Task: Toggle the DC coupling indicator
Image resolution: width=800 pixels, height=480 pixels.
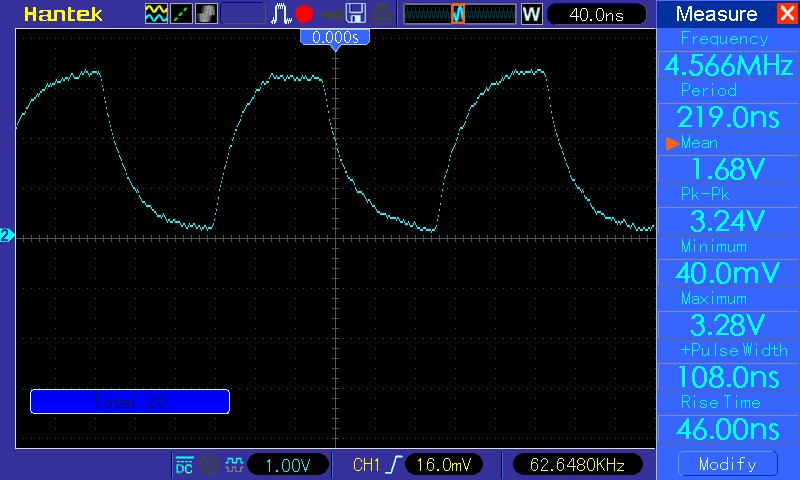Action: (x=184, y=465)
